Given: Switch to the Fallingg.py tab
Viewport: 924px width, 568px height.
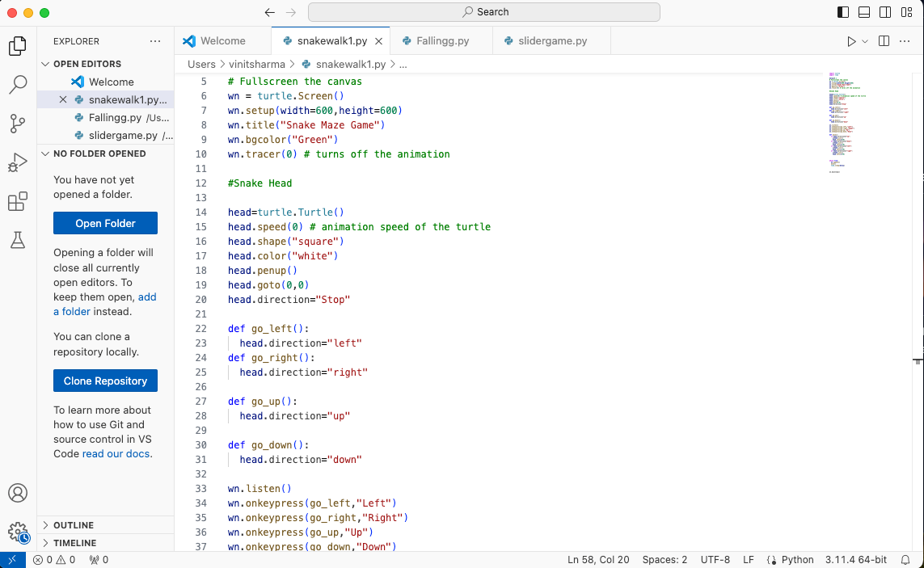Looking at the screenshot, I should point(442,41).
